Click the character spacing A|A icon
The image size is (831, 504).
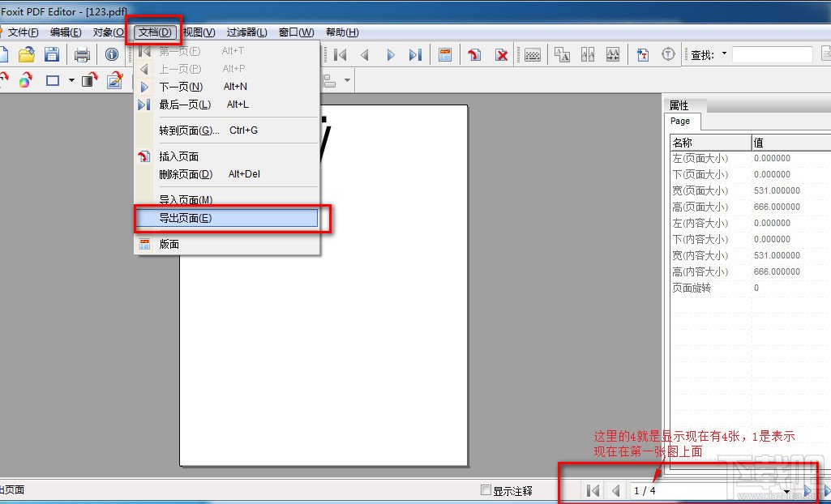tap(588, 54)
